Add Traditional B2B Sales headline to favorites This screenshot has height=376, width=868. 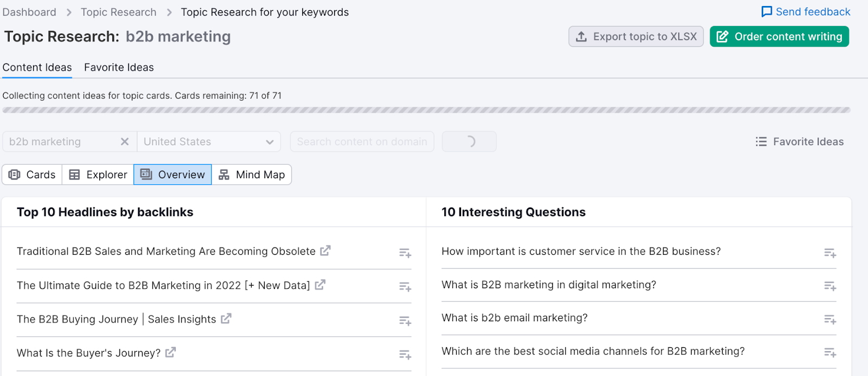405,252
